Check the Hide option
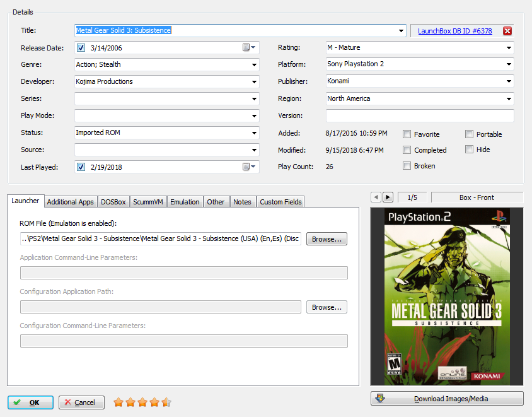532x417 pixels. click(x=469, y=150)
